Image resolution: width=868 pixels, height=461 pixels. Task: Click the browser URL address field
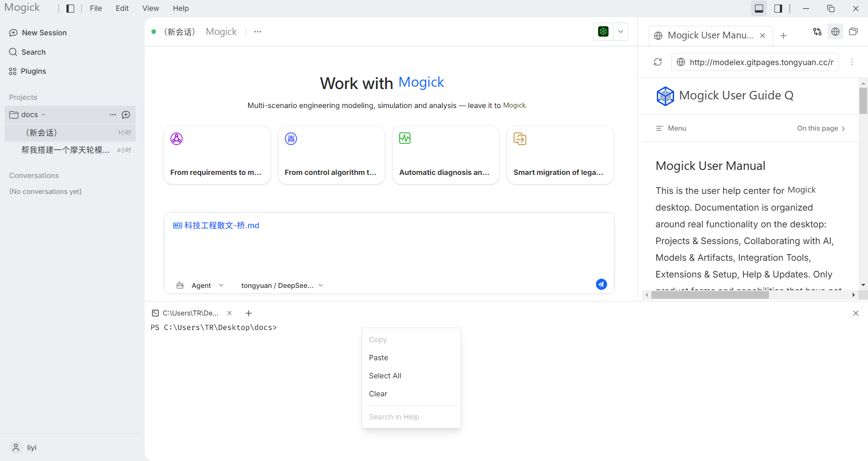coord(755,62)
